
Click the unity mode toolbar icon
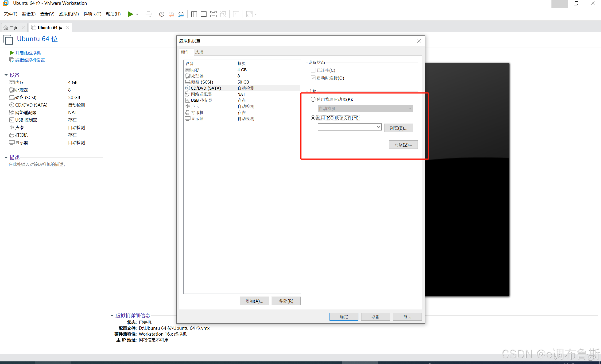coord(223,14)
